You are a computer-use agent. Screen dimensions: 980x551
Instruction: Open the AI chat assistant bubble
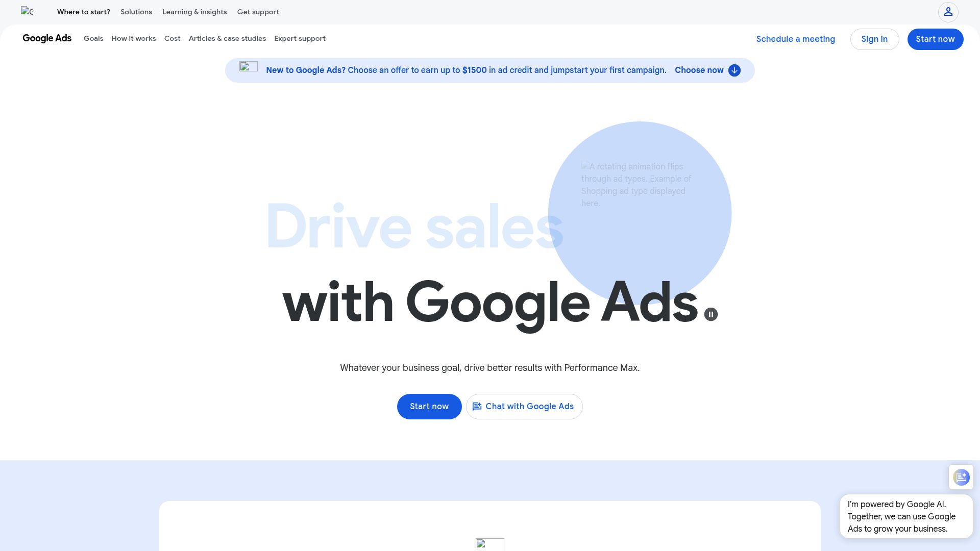961,478
